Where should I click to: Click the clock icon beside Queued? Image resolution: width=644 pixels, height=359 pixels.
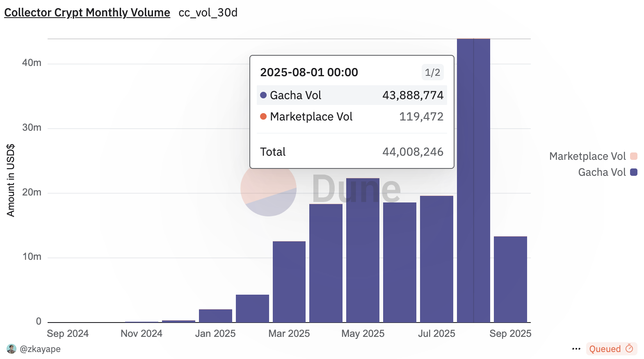629,349
